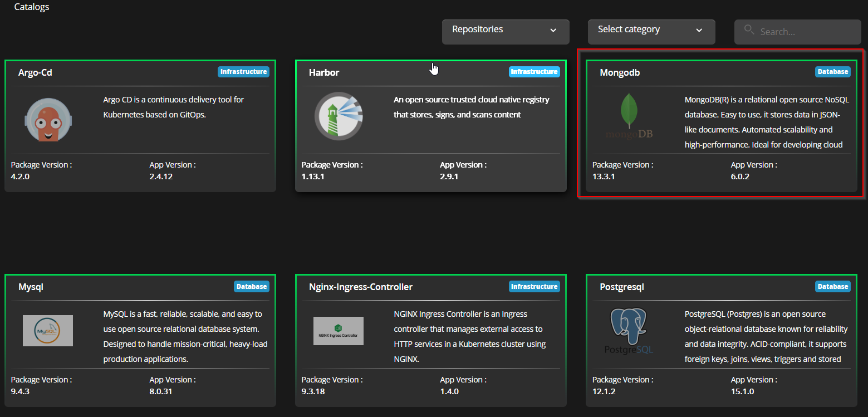Click Mongodb package version 13.3.1
868x417 pixels.
tap(604, 176)
